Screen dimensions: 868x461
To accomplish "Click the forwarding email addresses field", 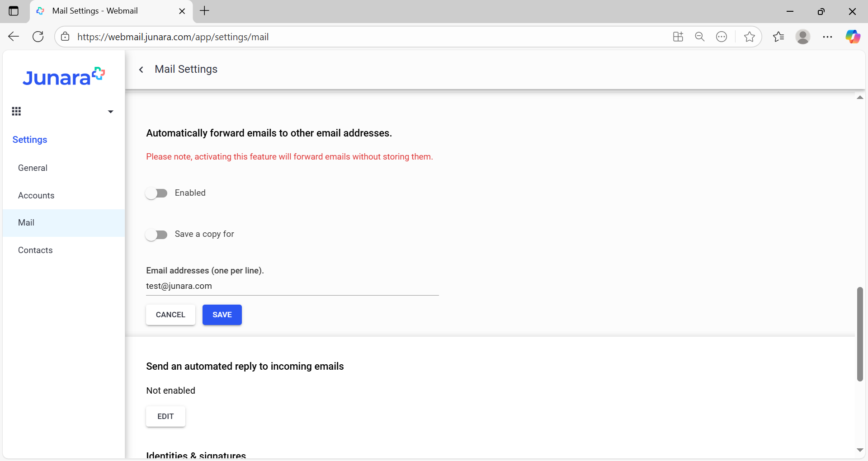I will [x=292, y=286].
